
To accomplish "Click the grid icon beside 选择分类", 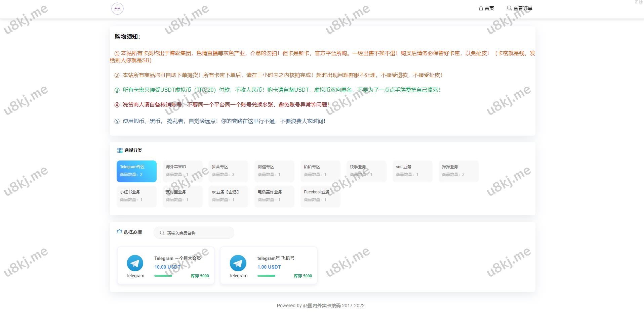I will click(120, 150).
